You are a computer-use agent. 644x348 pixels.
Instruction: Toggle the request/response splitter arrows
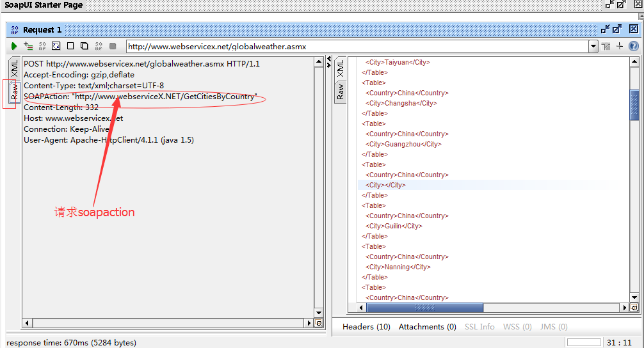[329, 62]
